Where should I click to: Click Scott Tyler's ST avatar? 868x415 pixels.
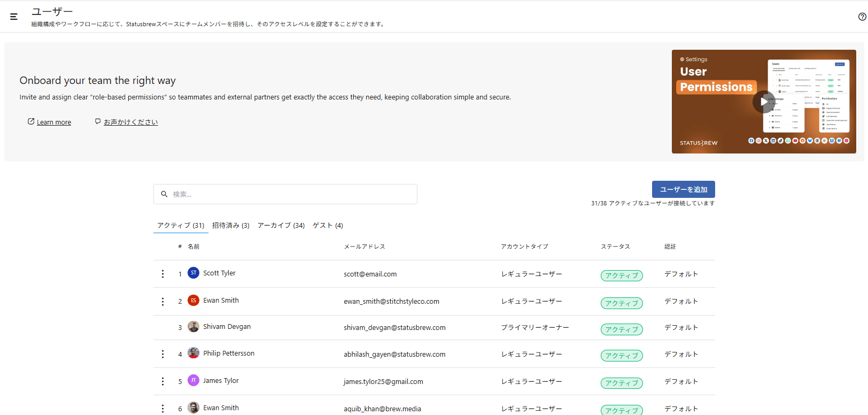tap(193, 273)
